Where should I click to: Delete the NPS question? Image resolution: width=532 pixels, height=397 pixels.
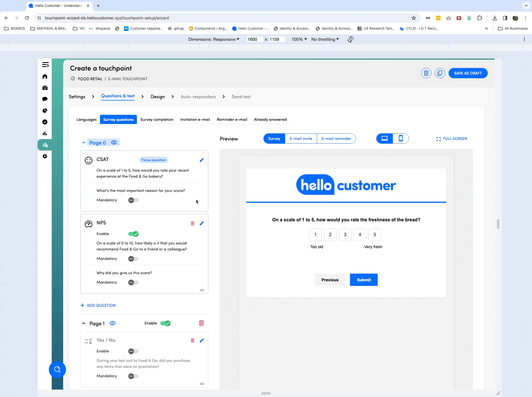[193, 223]
